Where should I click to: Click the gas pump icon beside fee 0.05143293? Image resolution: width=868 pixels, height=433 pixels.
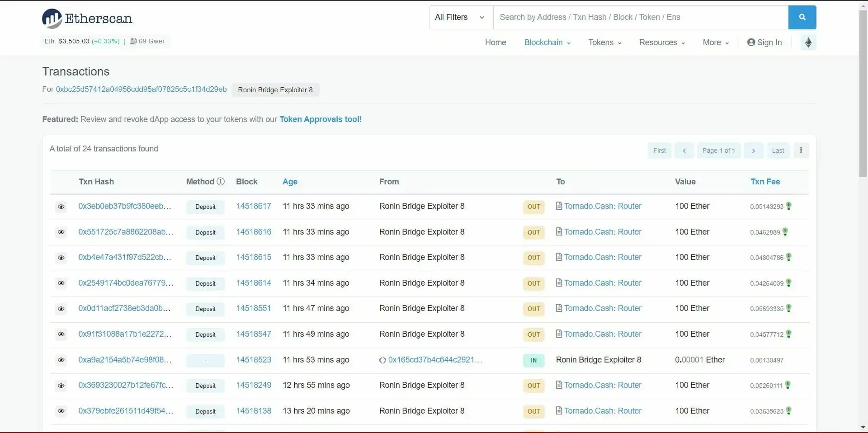tap(789, 206)
